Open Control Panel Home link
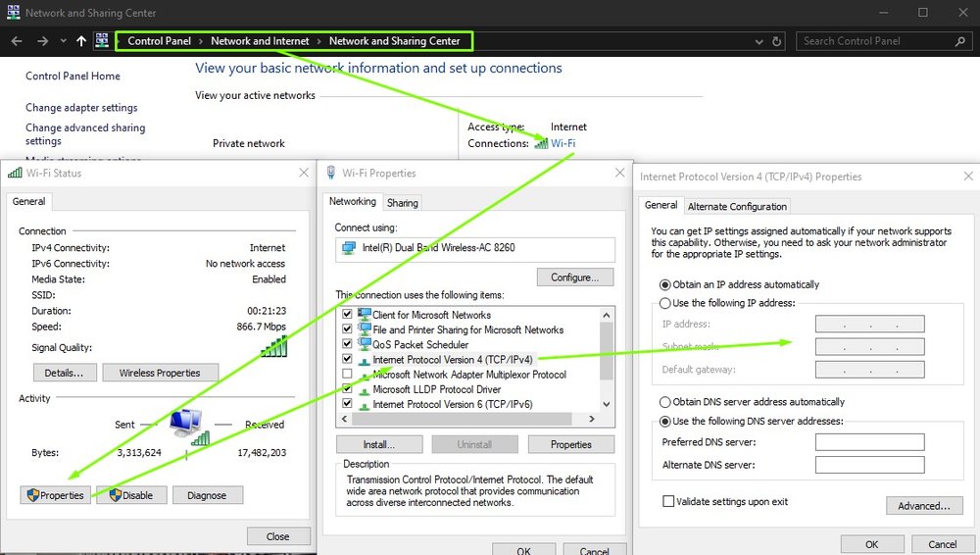This screenshot has height=555, width=980. pos(73,76)
